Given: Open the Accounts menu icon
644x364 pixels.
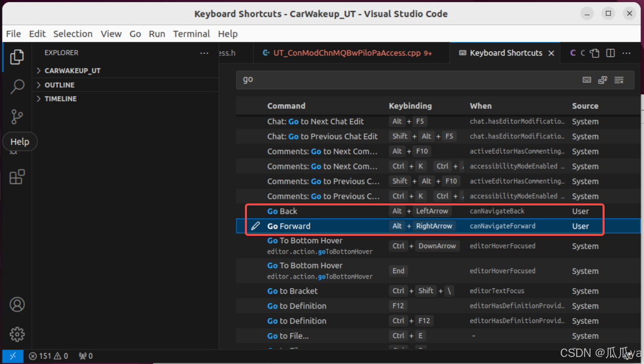Looking at the screenshot, I should tap(17, 304).
